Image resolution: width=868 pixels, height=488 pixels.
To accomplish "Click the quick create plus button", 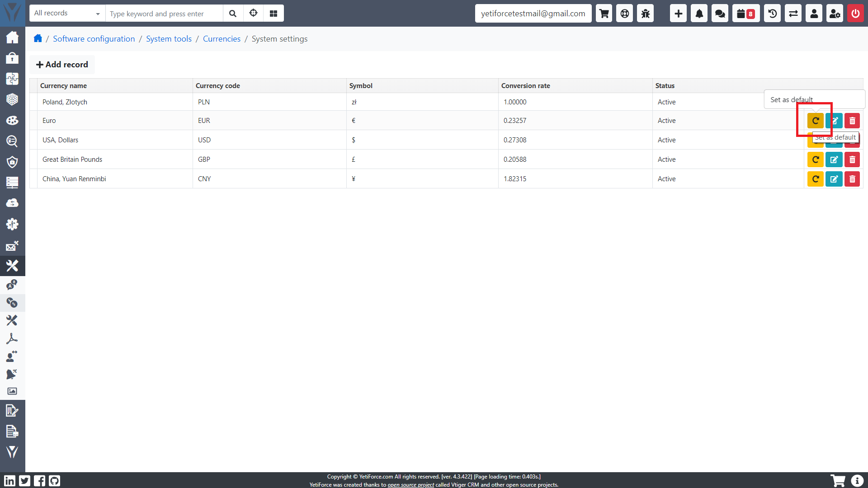I will click(678, 14).
